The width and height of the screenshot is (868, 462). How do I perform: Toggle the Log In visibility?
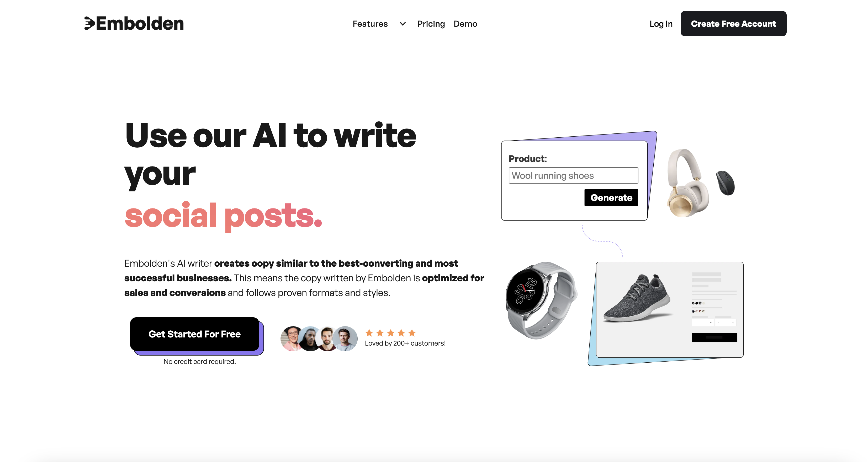point(661,24)
